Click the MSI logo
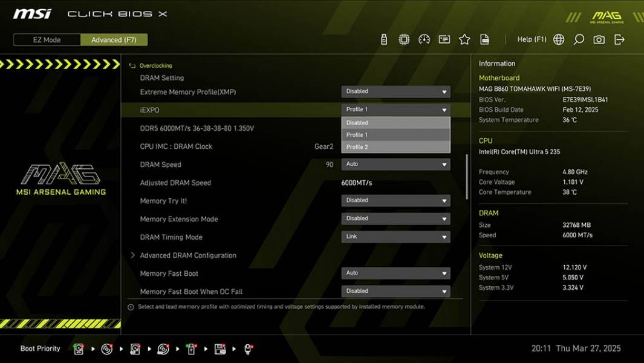644x363 pixels. tap(32, 14)
